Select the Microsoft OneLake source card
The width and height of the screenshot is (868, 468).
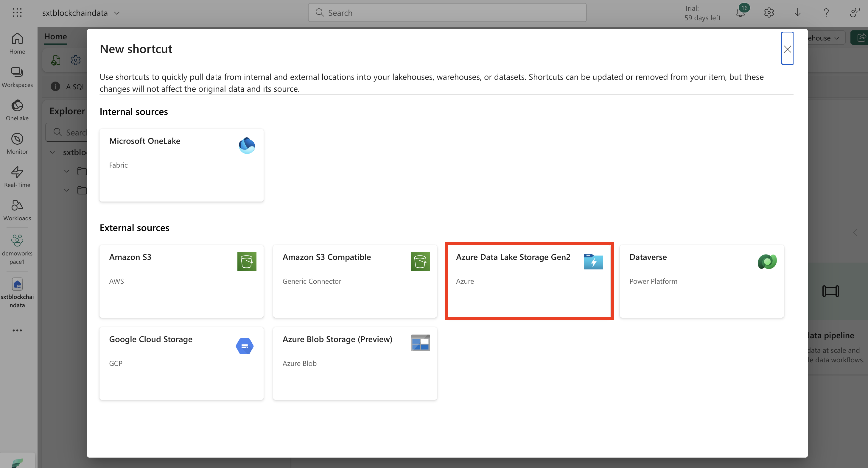pos(181,165)
